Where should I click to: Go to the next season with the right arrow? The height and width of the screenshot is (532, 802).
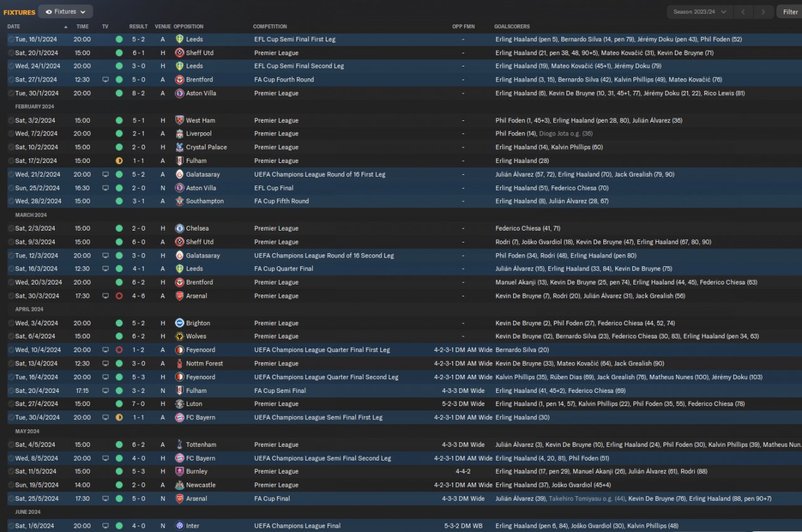tap(763, 11)
